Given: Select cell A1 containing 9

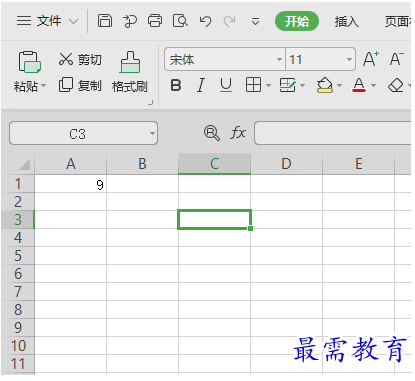Looking at the screenshot, I should pos(71,184).
